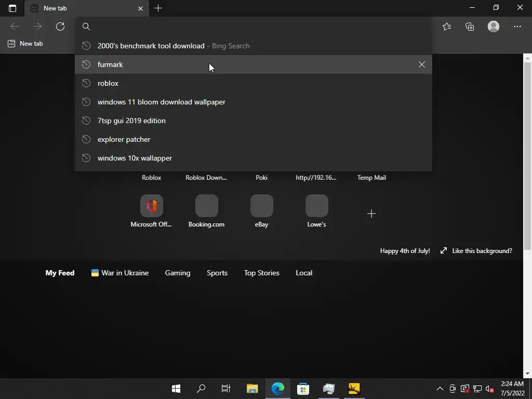Switch to Sports feed tab

click(x=217, y=273)
